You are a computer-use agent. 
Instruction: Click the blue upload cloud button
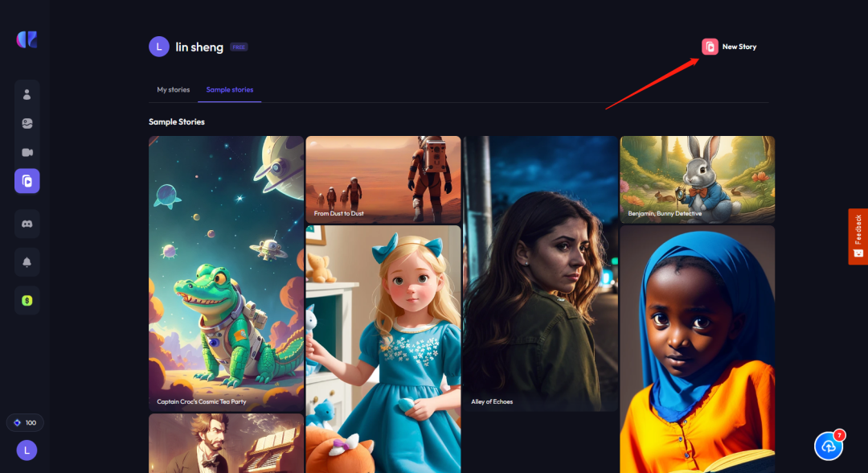point(829,446)
